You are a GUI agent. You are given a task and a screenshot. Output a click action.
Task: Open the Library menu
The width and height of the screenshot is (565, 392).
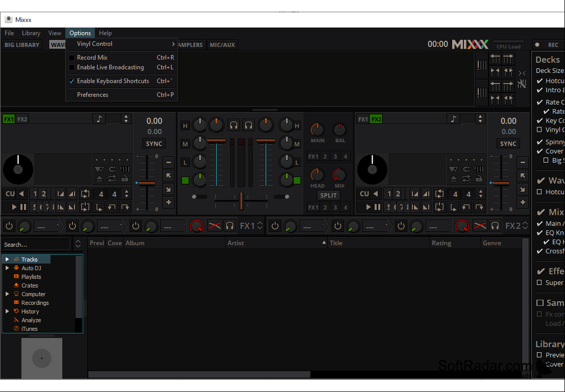31,33
